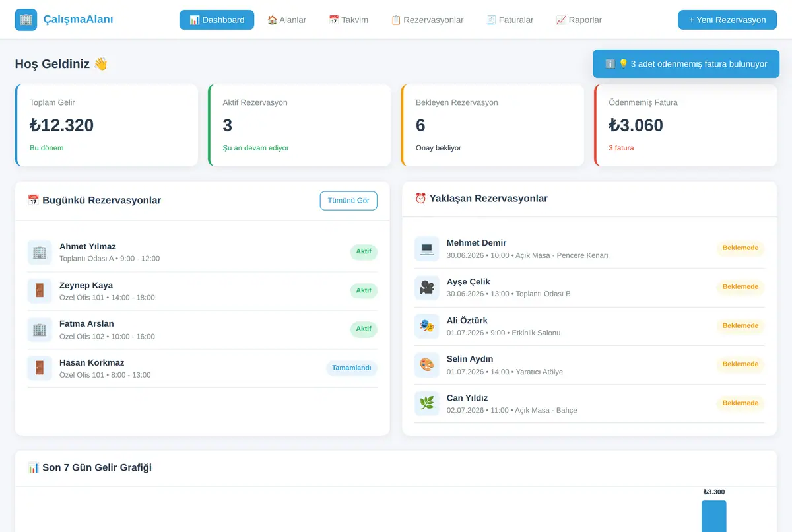792x532 pixels.
Task: Click the building icon beside Ahmet Yılmaz
Action: click(40, 252)
